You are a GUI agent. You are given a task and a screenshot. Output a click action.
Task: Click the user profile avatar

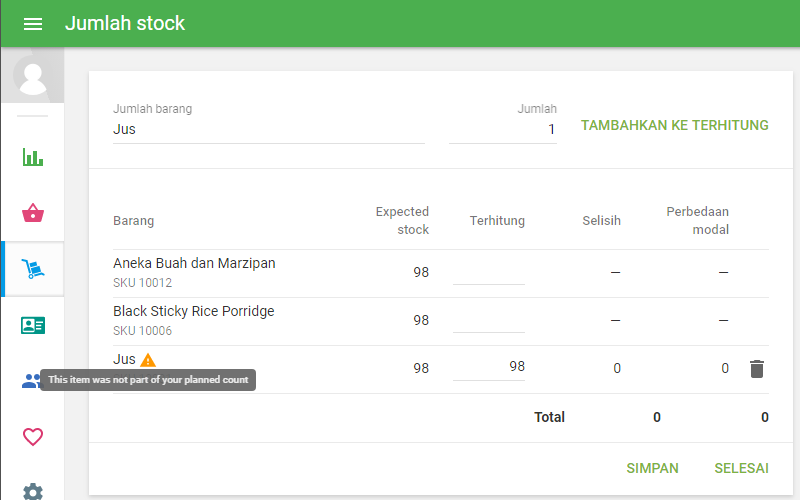pos(33,76)
